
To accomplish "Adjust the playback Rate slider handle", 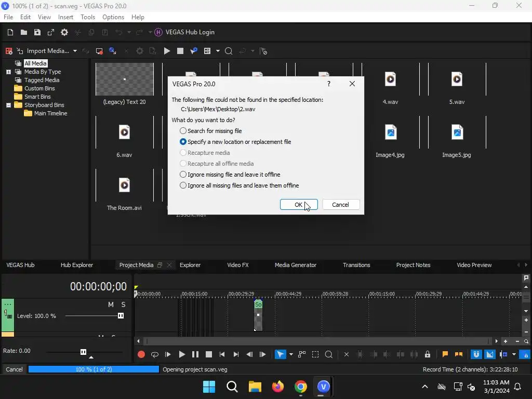I will pyautogui.click(x=84, y=352).
